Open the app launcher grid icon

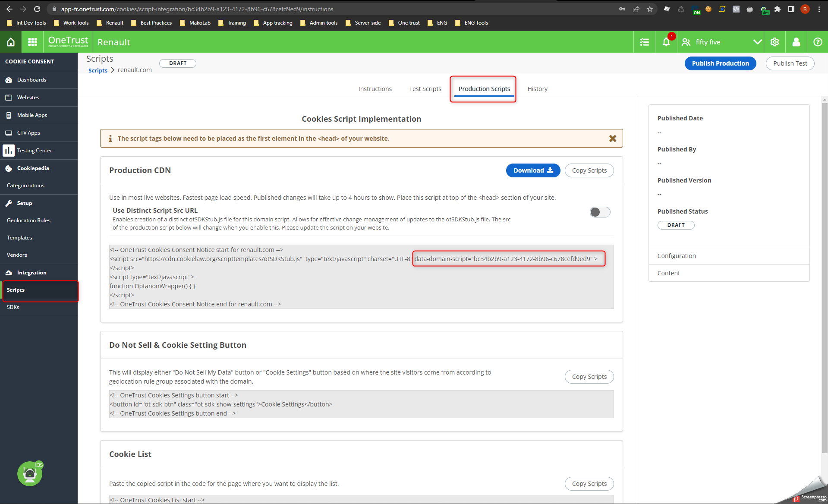32,42
